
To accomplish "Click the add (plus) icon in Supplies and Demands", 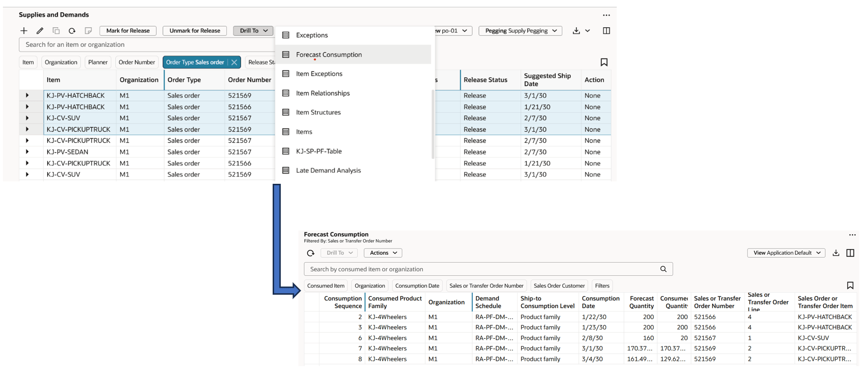I will point(24,31).
